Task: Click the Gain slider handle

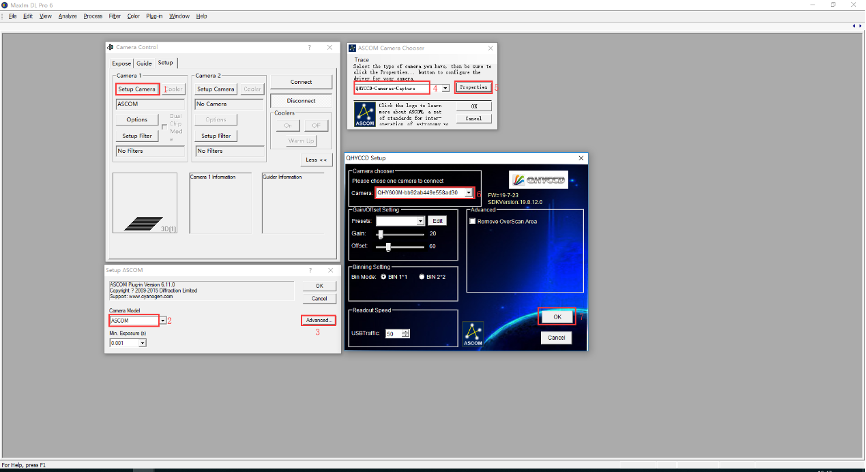Action: 380,235
